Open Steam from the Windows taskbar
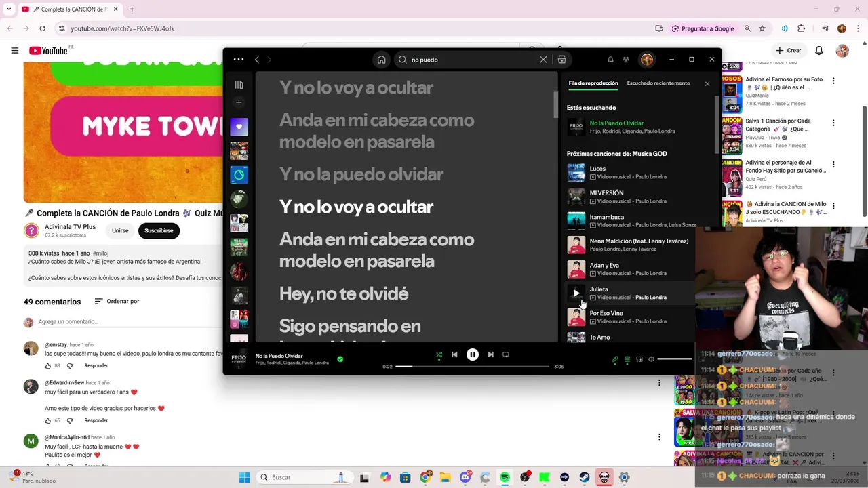The image size is (868, 488). coord(584,477)
